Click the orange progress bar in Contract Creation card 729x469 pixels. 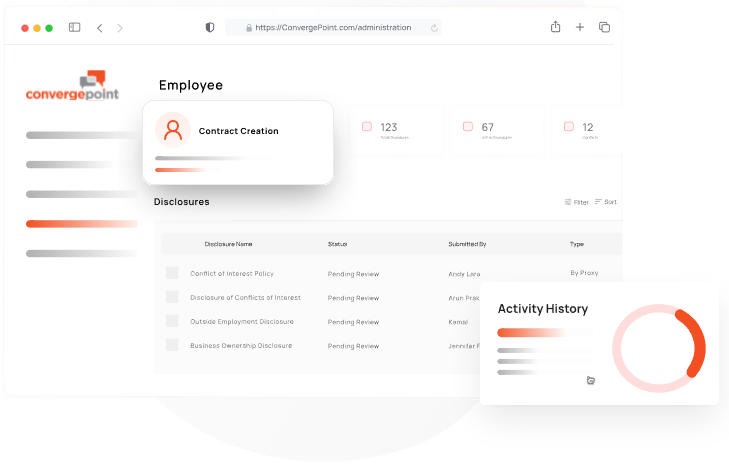[181, 170]
